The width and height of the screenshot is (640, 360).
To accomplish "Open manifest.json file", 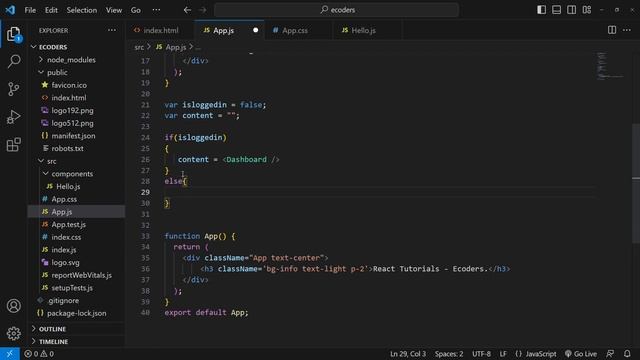I will point(73,136).
